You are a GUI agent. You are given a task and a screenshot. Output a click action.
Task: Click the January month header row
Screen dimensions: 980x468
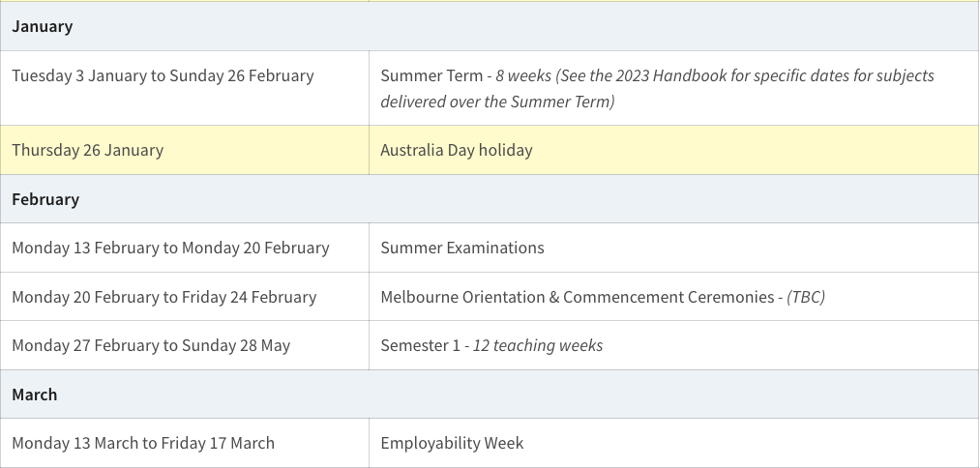pos(43,26)
